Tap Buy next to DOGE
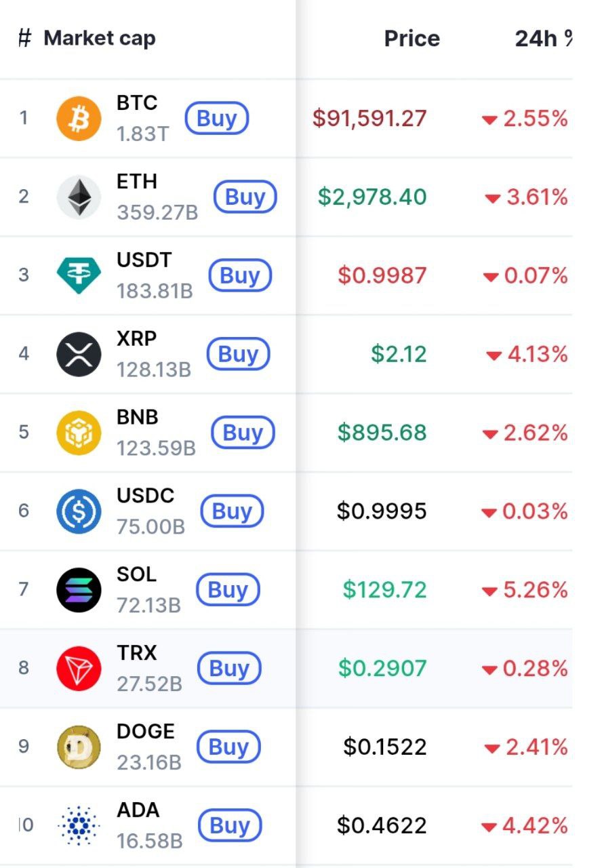Image resolution: width=602 pixels, height=868 pixels. tap(228, 747)
